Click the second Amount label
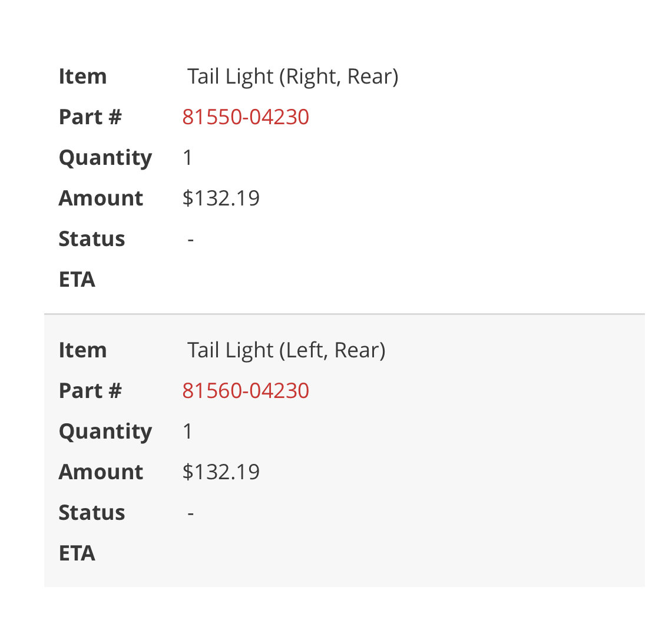This screenshot has height=617, width=672. click(101, 472)
